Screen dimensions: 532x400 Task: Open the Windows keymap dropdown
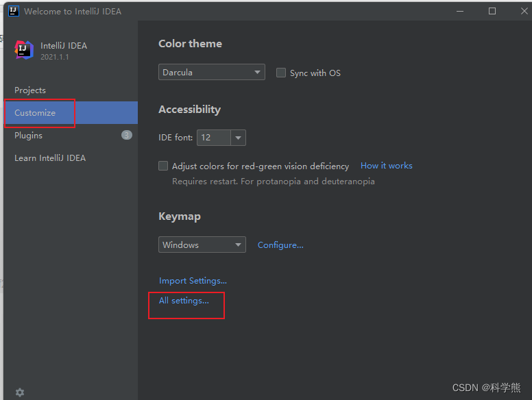pyautogui.click(x=202, y=245)
